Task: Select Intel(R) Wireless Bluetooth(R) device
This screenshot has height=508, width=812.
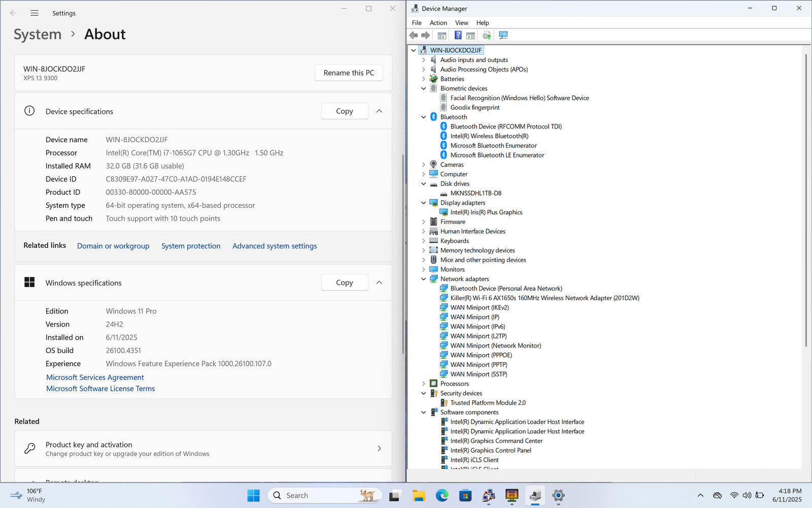Action: coord(489,136)
